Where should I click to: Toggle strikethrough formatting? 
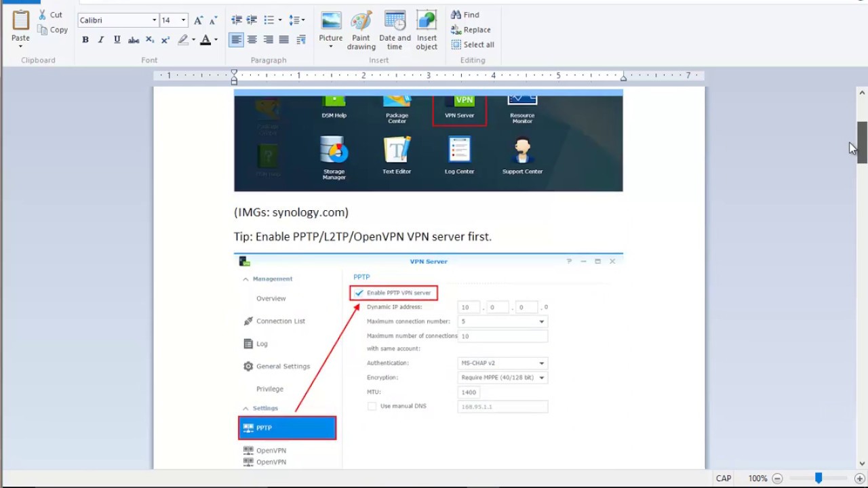click(x=134, y=40)
